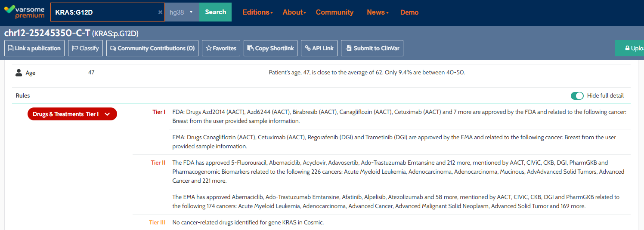
Task: Click the Classify button
Action: point(85,48)
